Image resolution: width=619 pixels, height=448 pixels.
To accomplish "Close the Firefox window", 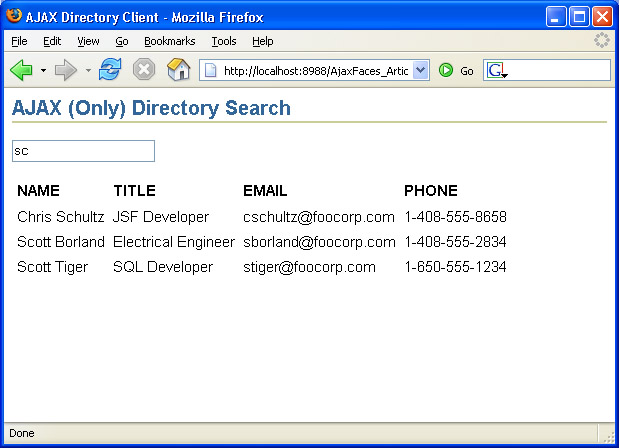I will tap(602, 17).
